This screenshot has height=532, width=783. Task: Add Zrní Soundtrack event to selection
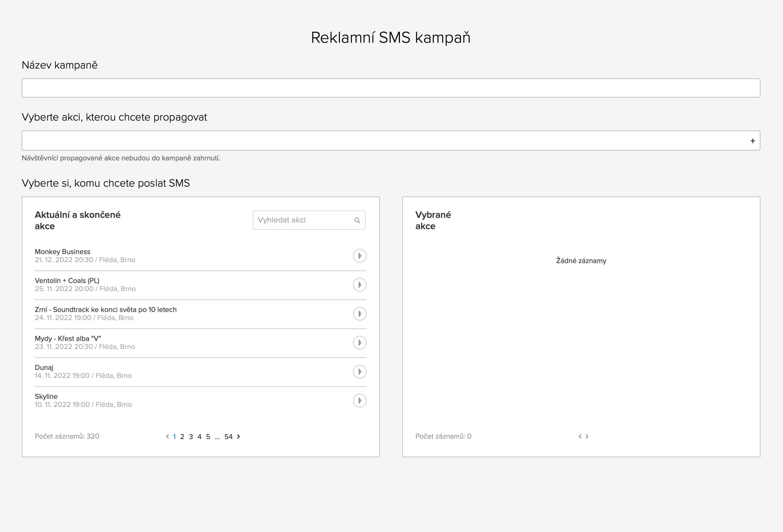[360, 314]
